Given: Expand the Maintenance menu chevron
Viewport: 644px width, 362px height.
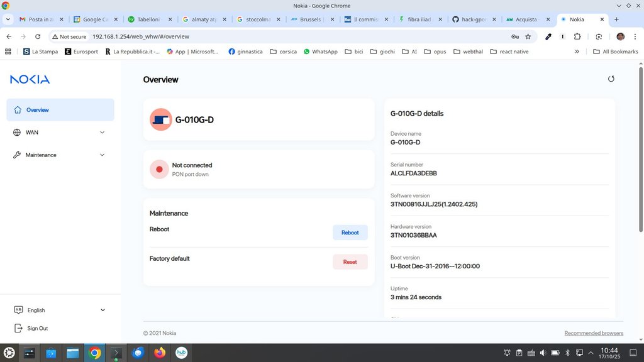Looking at the screenshot, I should [103, 155].
